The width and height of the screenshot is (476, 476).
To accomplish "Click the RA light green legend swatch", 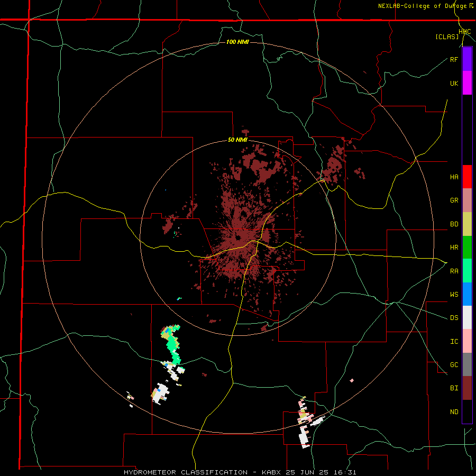I will click(467, 271).
